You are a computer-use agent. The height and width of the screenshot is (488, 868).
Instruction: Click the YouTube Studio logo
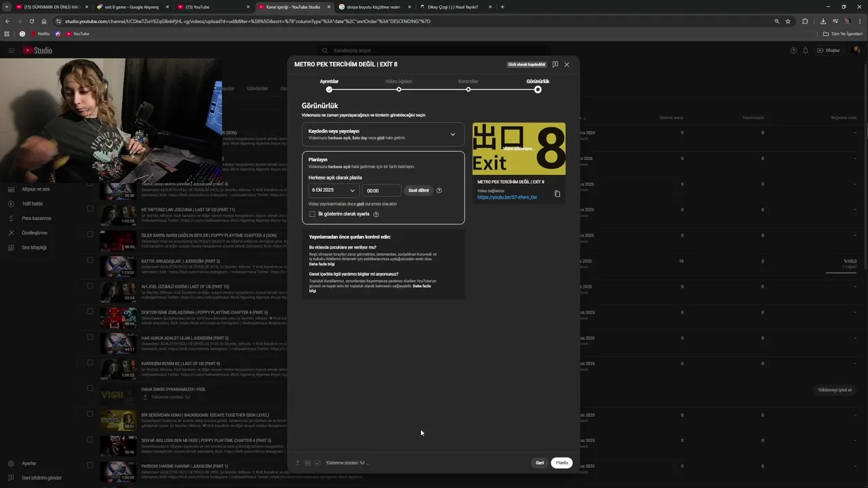[x=37, y=50]
